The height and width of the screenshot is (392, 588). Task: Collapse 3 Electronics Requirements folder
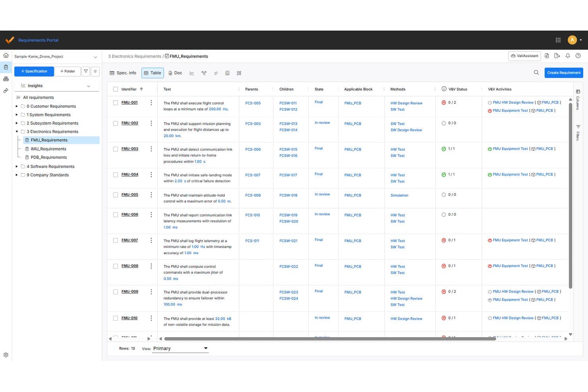[17, 131]
